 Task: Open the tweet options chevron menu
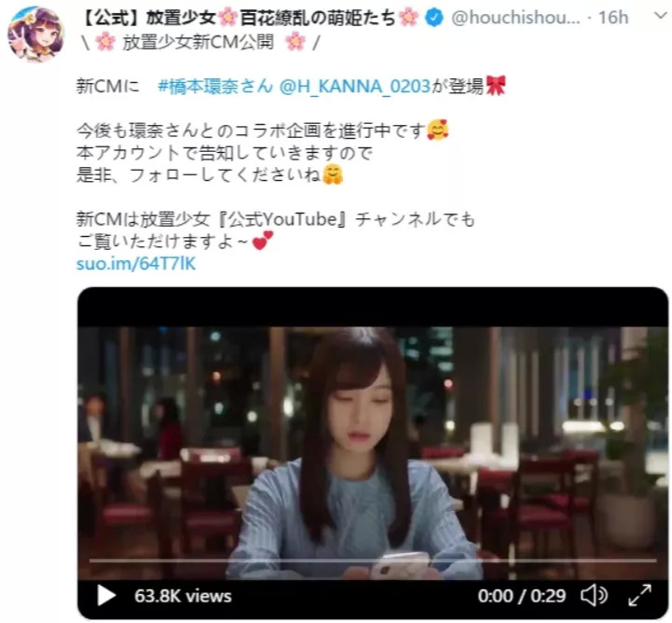click(x=661, y=16)
